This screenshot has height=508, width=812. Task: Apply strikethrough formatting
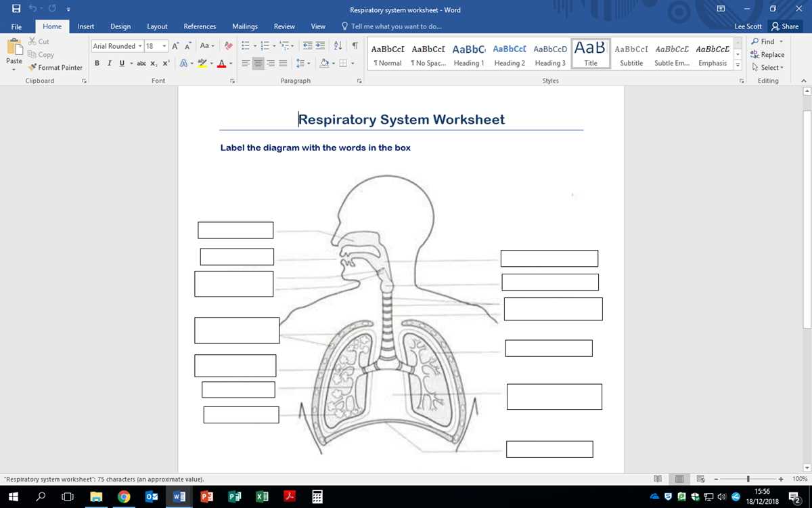tap(141, 63)
